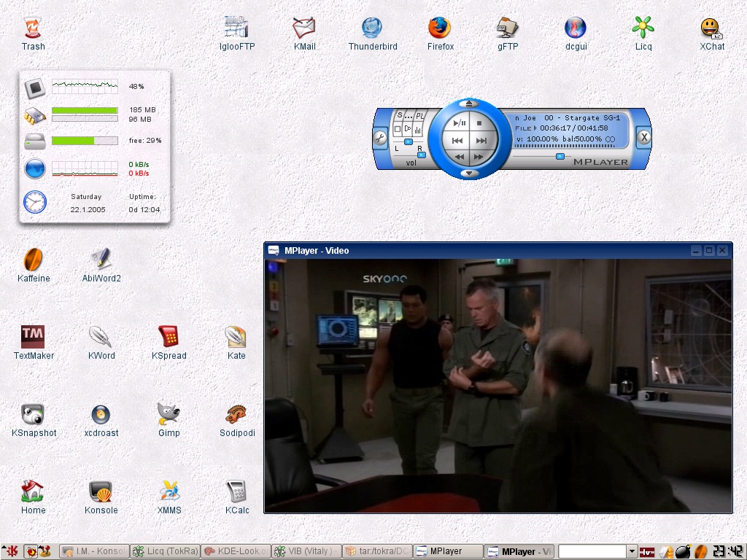Image resolution: width=747 pixels, height=560 pixels.
Task: Click the speaker mute icon in MPlayer
Action: [407, 129]
